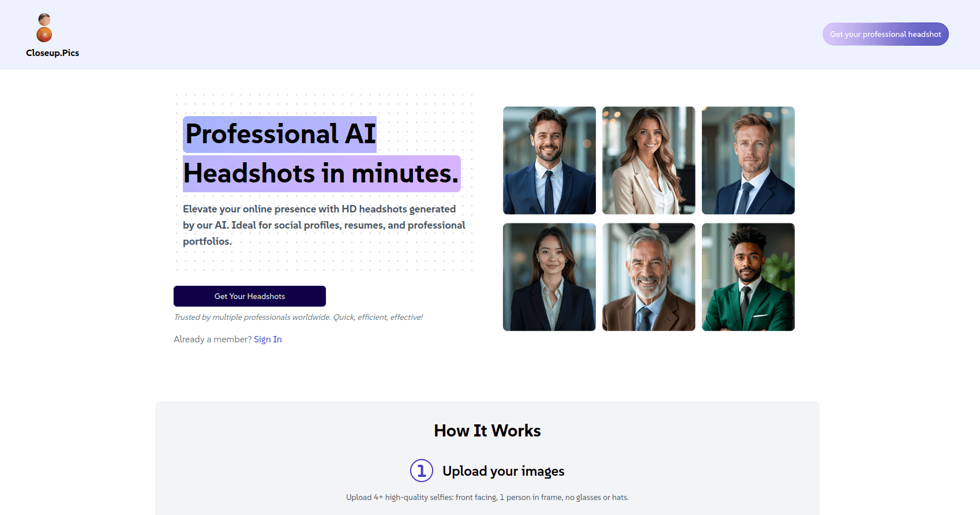Click the 'Headshots in minutes.' highlighted headline
Image resolution: width=980 pixels, height=515 pixels.
321,174
